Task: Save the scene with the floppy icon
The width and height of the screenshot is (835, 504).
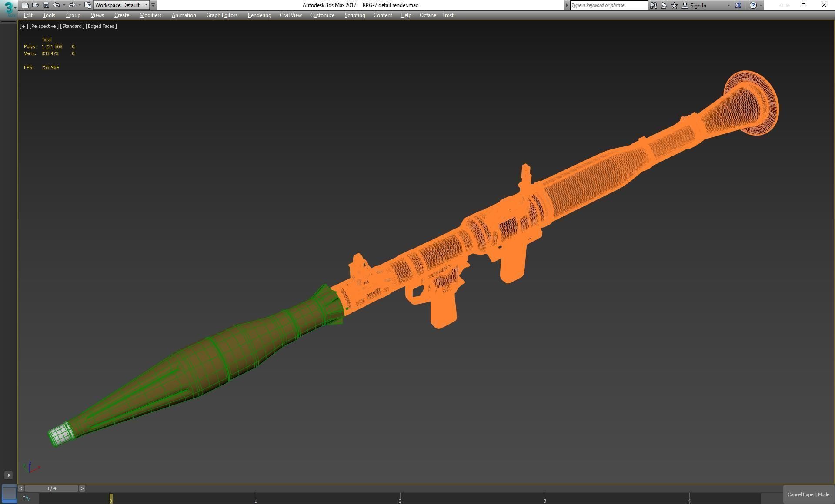Action: coord(46,5)
